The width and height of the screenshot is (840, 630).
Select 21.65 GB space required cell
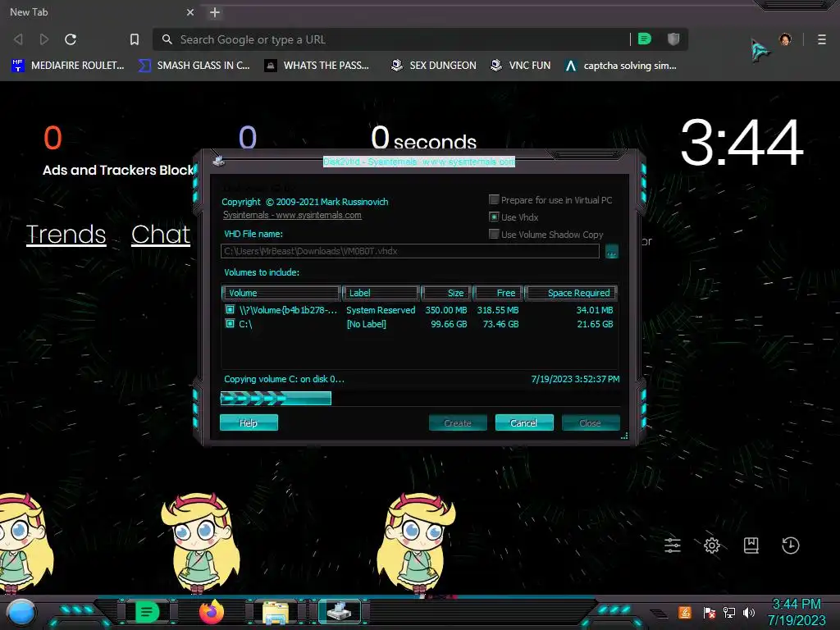[595, 324]
